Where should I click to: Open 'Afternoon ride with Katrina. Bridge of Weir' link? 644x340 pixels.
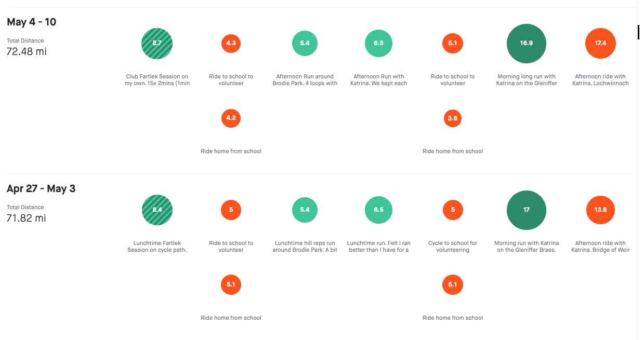(600, 247)
